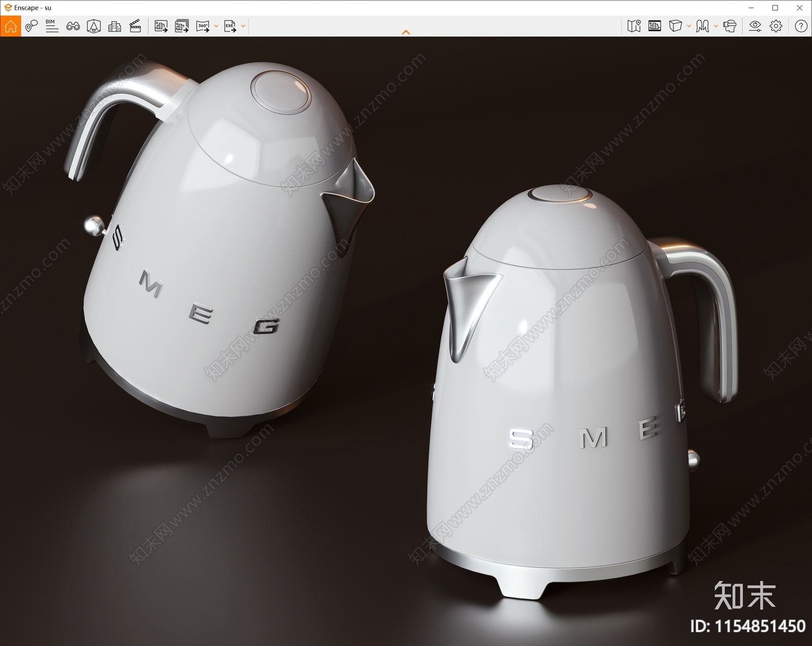
Task: Click Batch Rendering export icon
Action: pyautogui.click(x=182, y=26)
